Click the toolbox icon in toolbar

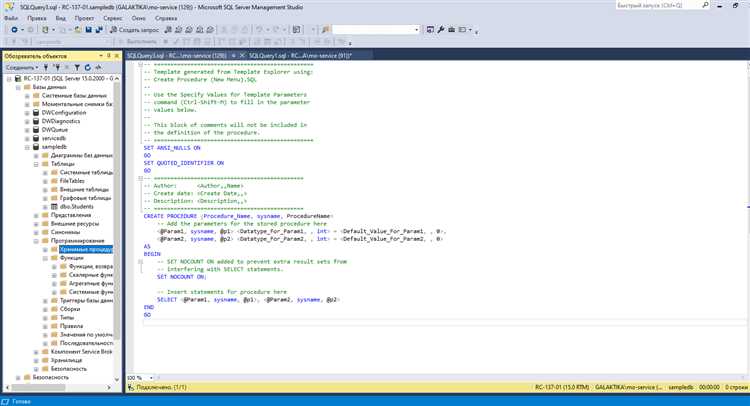[x=451, y=30]
